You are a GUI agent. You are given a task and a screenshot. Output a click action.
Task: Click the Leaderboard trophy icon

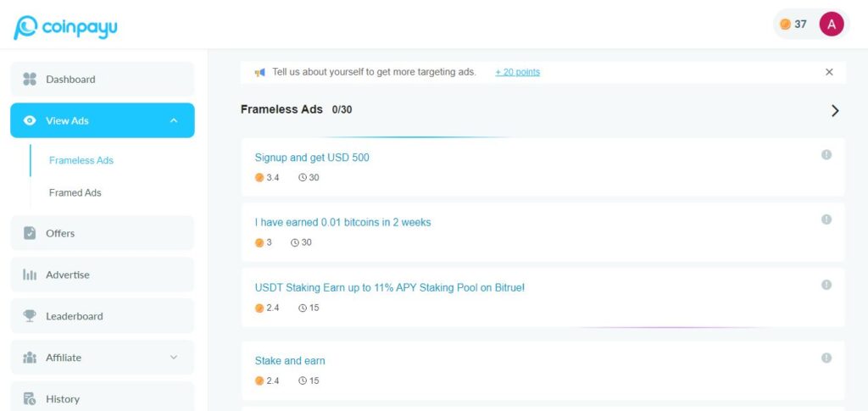point(30,316)
